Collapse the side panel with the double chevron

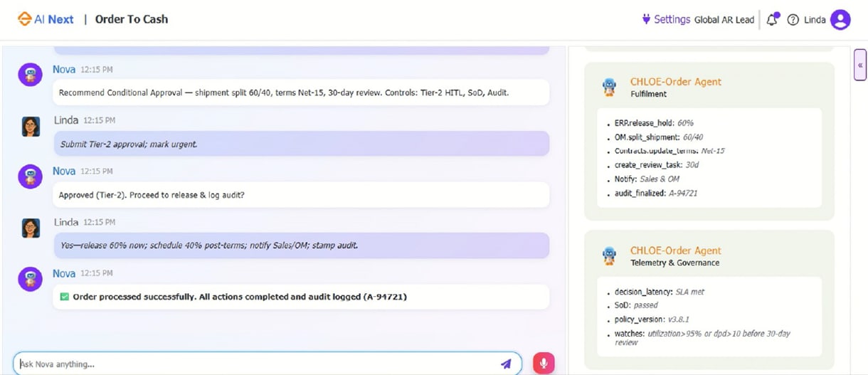click(860, 65)
